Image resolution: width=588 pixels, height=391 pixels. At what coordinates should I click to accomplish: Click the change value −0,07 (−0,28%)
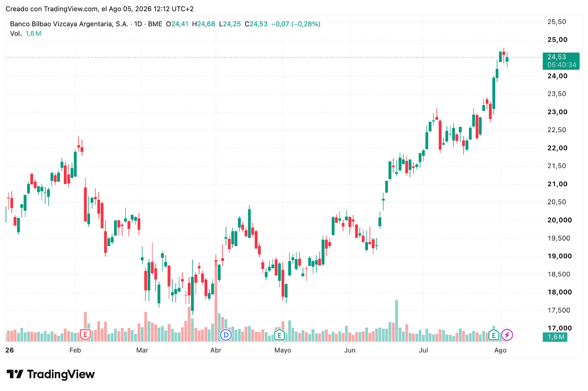click(296, 24)
